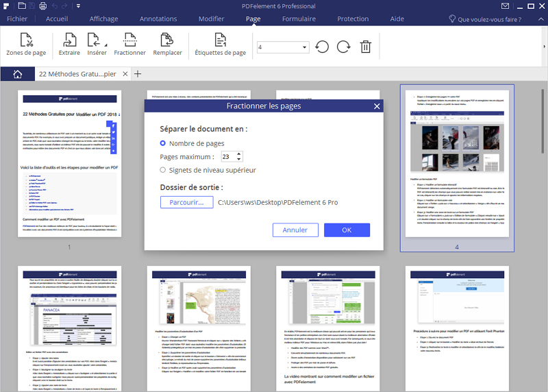Select the 22 Méthodes Gratu...pier tab
Screen dimensions: 548x392
coord(77,74)
